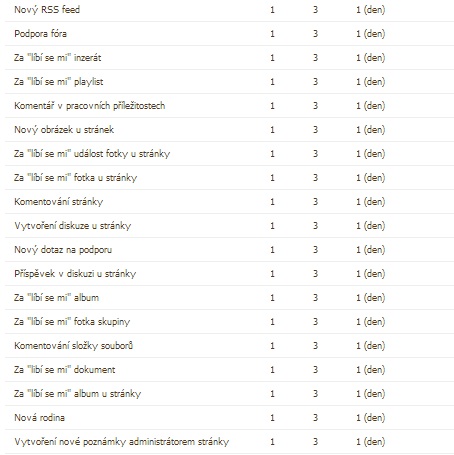Select 'Za "líbí se mi" album' row
Viewport: 454px width, 455px height.
pos(229,298)
